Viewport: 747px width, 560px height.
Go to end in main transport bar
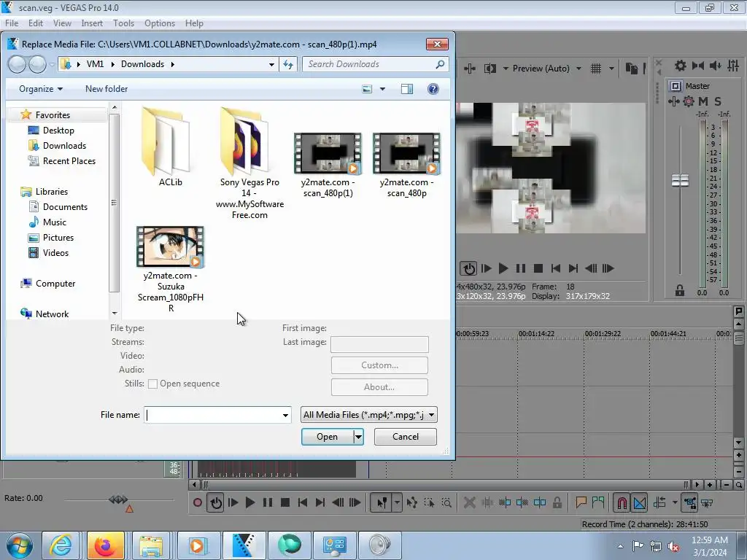pyautogui.click(x=320, y=502)
